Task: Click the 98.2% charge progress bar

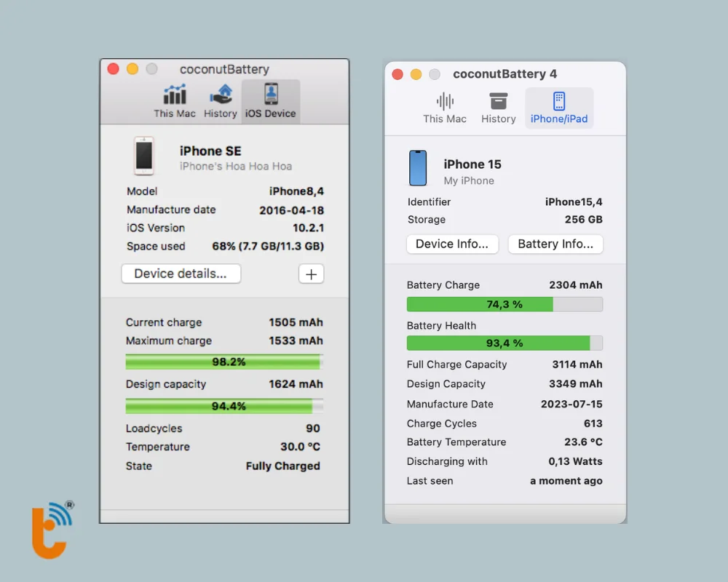Action: click(x=224, y=362)
